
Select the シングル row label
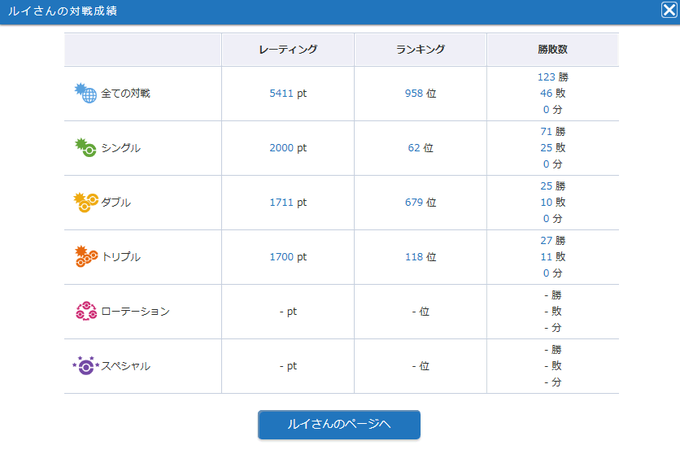click(x=121, y=148)
